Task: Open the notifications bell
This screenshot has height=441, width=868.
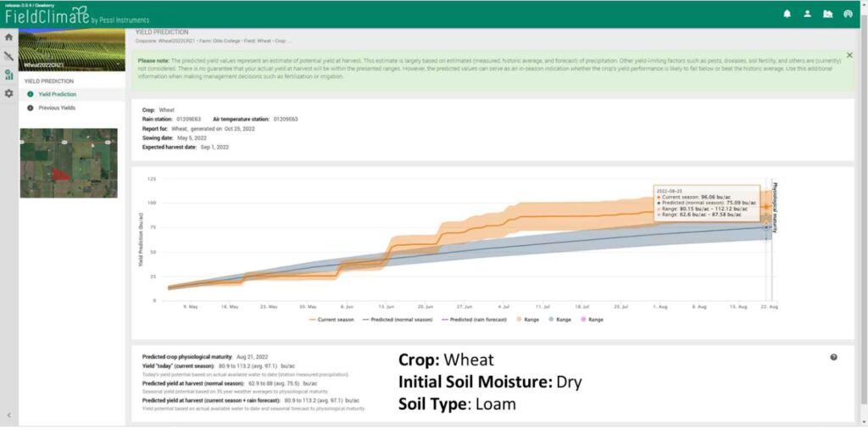Action: pyautogui.click(x=787, y=14)
